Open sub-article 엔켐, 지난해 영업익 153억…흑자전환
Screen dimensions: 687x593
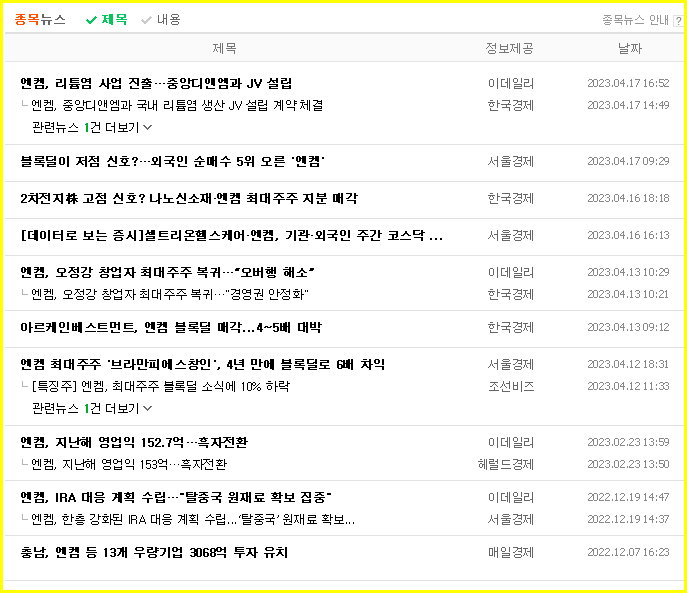coord(129,464)
